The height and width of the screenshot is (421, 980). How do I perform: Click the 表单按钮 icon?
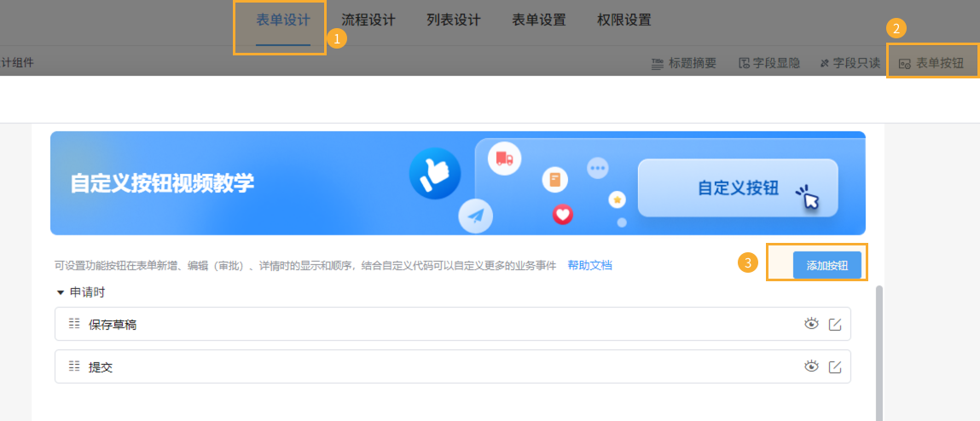(904, 64)
